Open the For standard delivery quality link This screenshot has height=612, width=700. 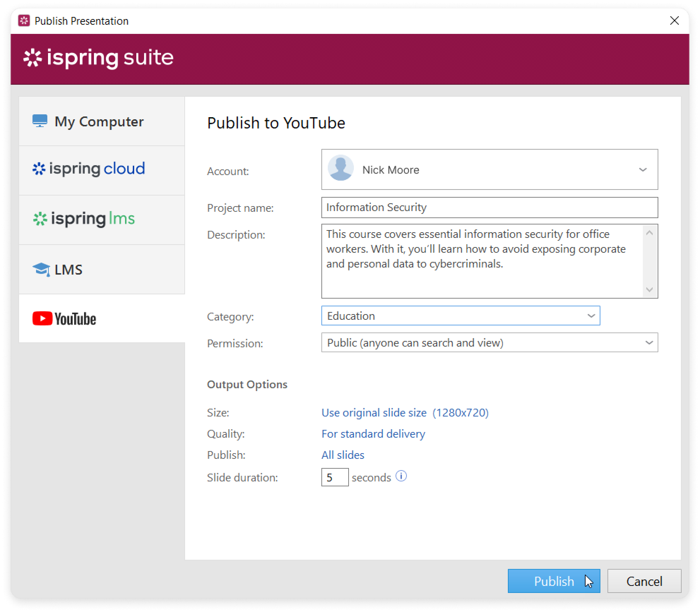[x=373, y=434]
